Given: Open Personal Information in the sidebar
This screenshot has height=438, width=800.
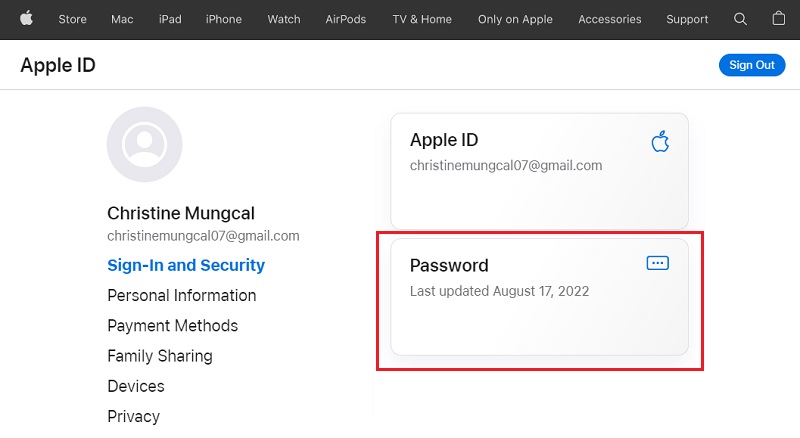Looking at the screenshot, I should point(182,296).
